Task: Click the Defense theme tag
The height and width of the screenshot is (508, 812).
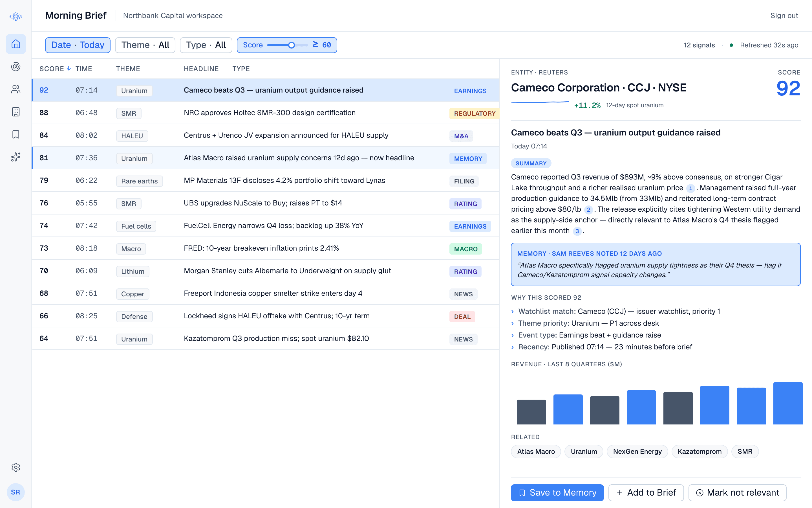Action: point(134,316)
